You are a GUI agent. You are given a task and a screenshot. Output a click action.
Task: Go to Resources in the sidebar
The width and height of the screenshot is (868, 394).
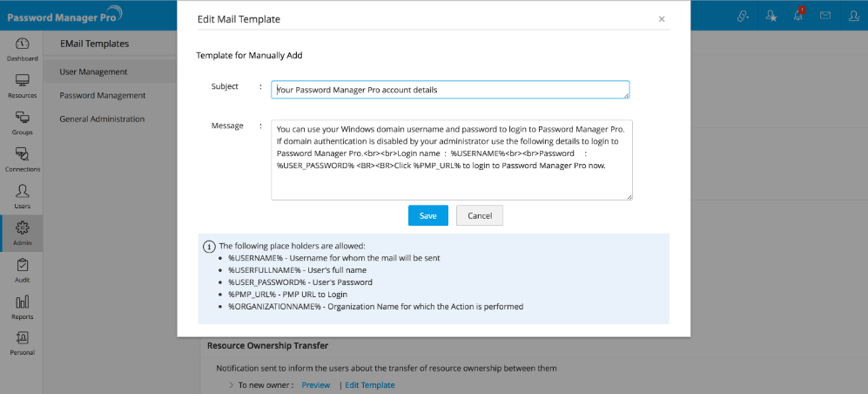(23, 85)
